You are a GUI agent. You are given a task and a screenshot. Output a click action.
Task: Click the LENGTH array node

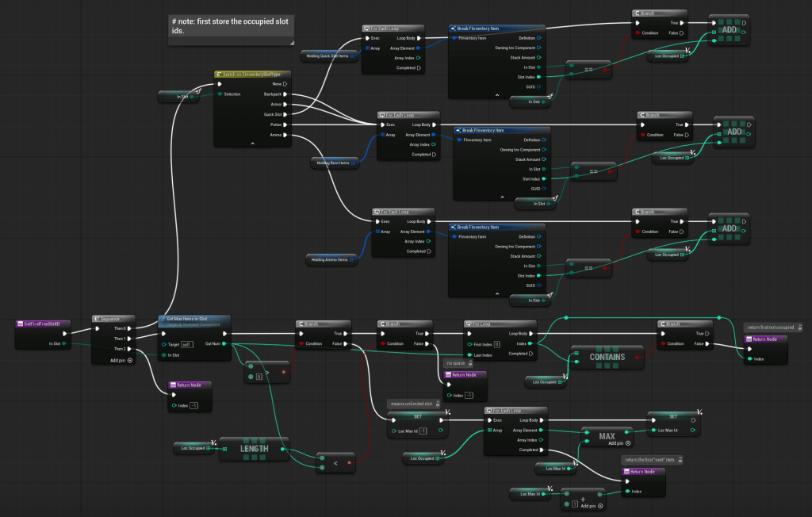pos(254,449)
